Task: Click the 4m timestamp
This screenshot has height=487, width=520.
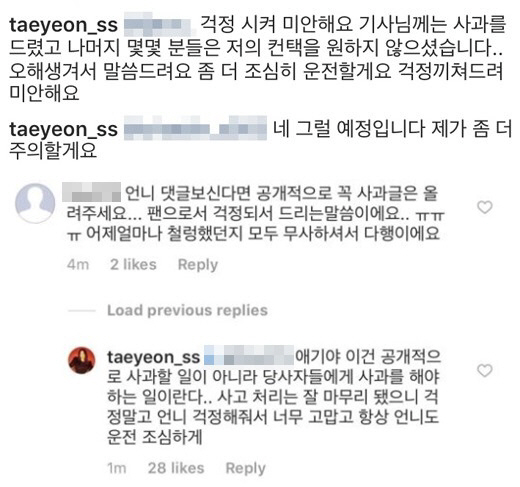Action: [x=78, y=265]
